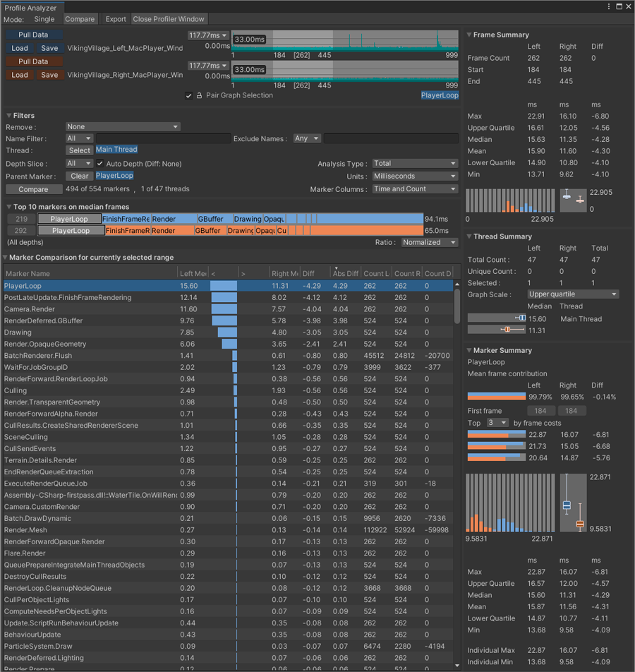635x672 pixels.
Task: Change Graph Scale from Upper quartile
Action: 573,293
